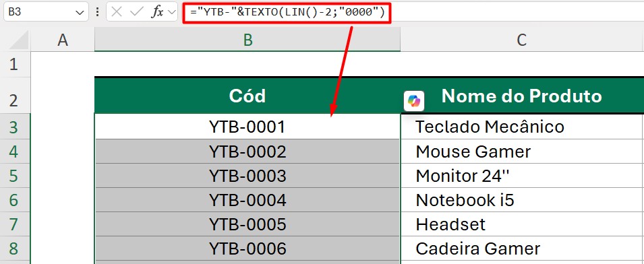Confirm entry with the checkmark icon
Screen dimensions: 644x264
tap(136, 12)
